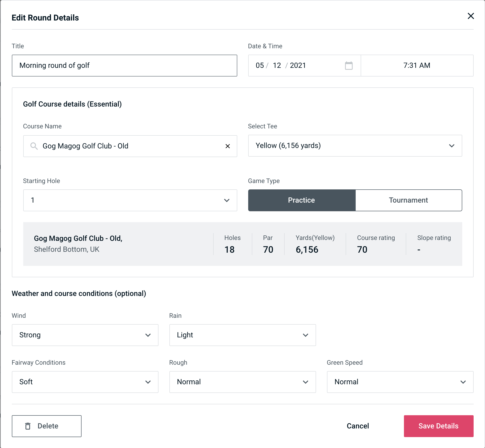This screenshot has height=448, width=485.
Task: Click the dropdown chevron for Wind field
Action: [x=148, y=335]
